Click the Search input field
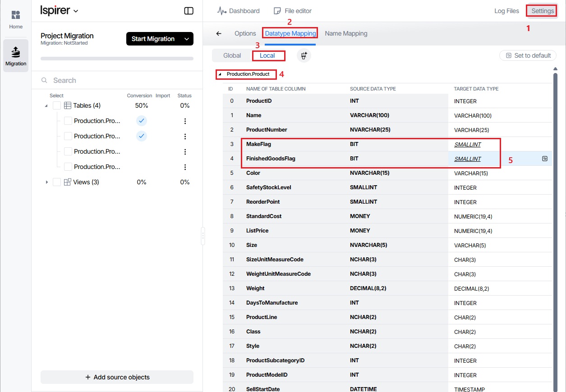The height and width of the screenshot is (392, 566). pyautogui.click(x=117, y=80)
